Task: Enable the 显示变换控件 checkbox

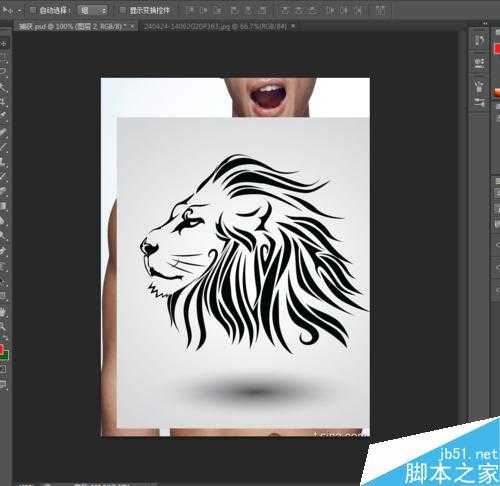Action: (123, 11)
